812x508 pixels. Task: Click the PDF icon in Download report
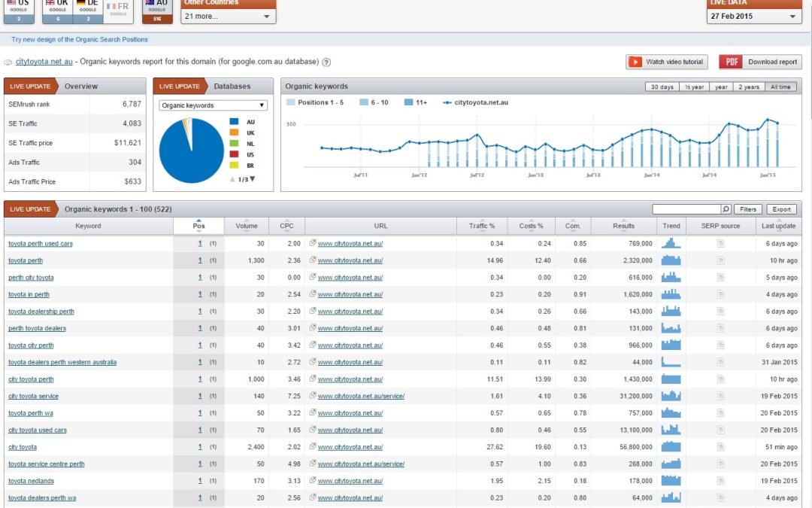click(x=731, y=62)
